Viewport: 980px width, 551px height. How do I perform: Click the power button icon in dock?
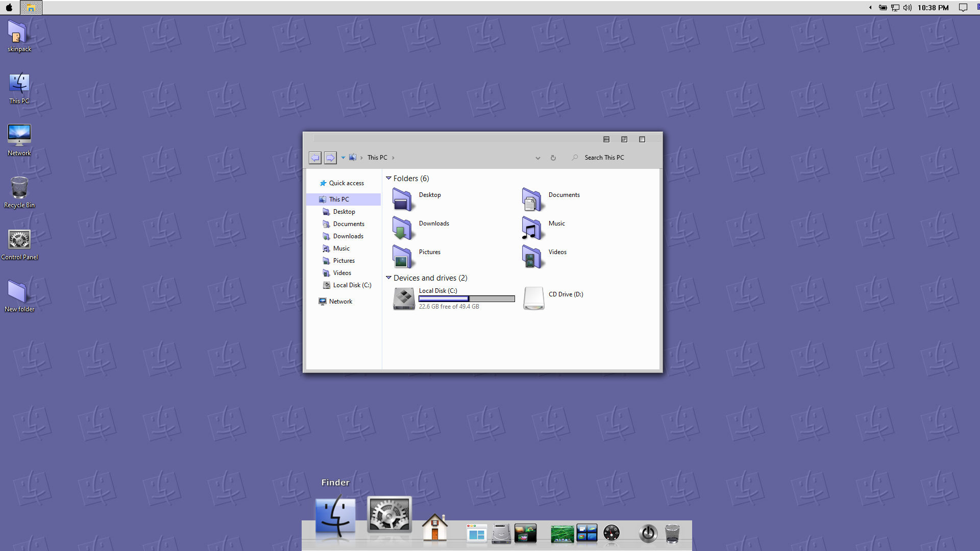coord(648,534)
